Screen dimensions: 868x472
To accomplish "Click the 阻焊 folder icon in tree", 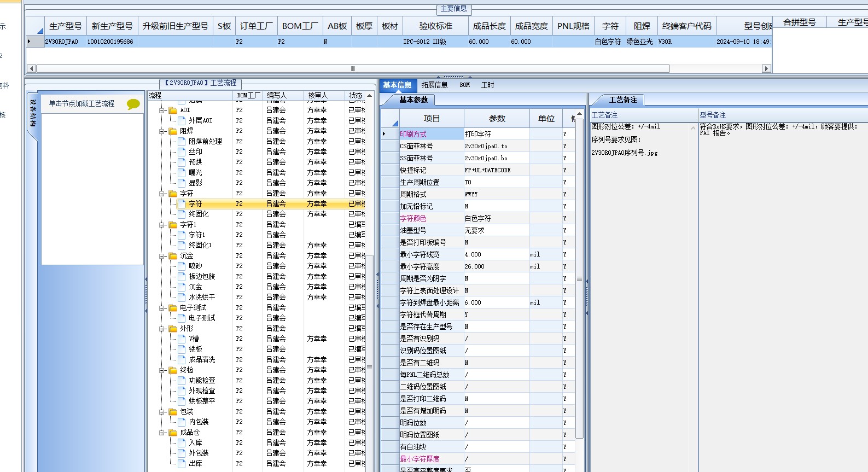I will click(x=173, y=131).
